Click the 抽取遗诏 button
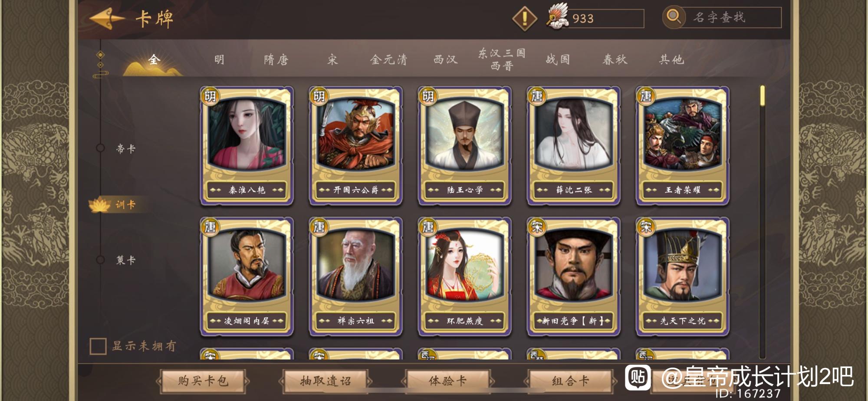This screenshot has width=868, height=401. click(325, 381)
